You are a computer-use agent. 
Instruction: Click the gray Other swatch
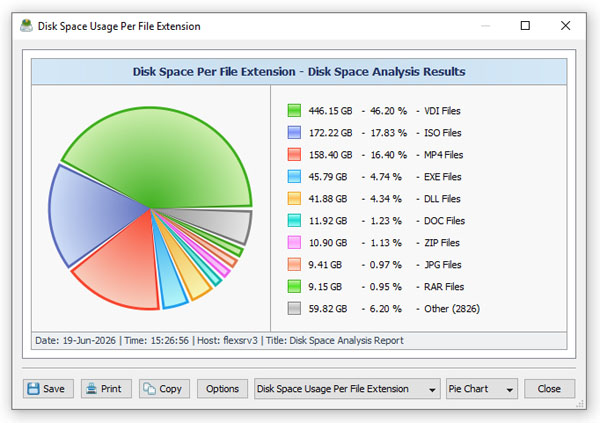click(294, 309)
